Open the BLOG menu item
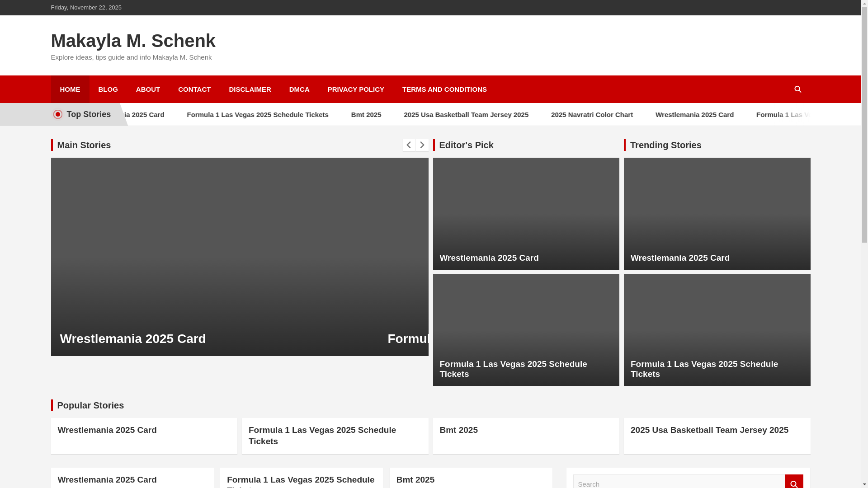Image resolution: width=868 pixels, height=488 pixels. coord(108,89)
